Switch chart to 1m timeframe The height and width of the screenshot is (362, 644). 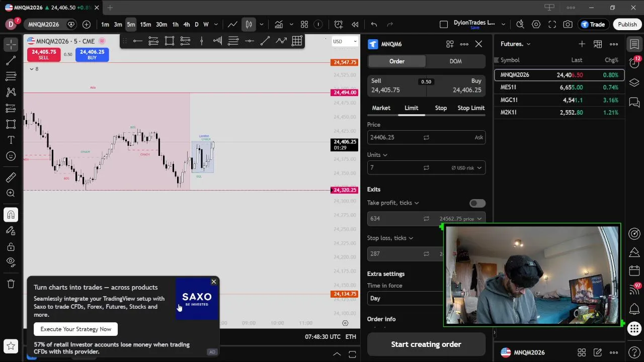105,24
